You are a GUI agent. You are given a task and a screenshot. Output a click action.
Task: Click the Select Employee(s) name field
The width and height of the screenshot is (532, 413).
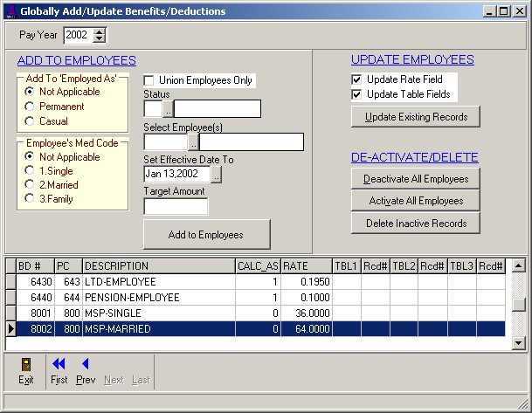(x=252, y=142)
